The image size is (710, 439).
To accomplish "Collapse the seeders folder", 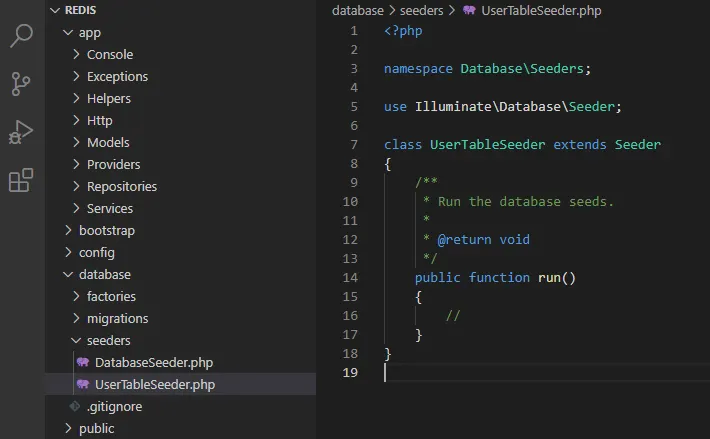I will (76, 340).
